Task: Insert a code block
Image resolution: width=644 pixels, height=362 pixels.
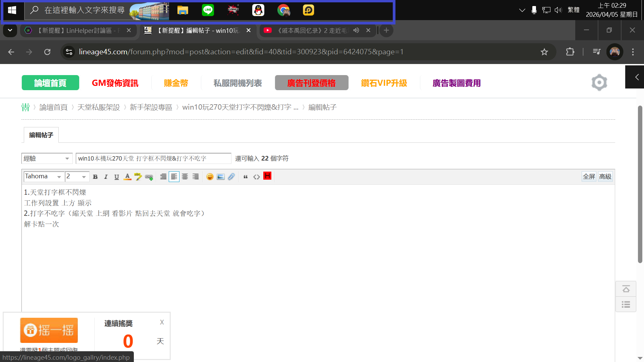Action: (257, 177)
